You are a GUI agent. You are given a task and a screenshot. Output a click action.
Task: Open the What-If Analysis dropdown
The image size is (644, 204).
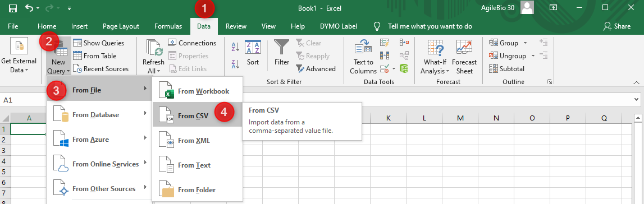coord(435,57)
